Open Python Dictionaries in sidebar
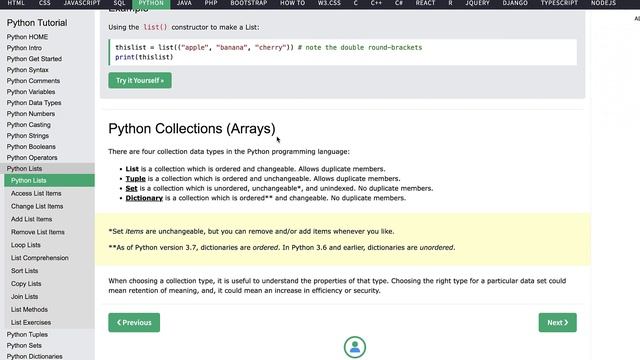640x360 pixels. [35, 356]
